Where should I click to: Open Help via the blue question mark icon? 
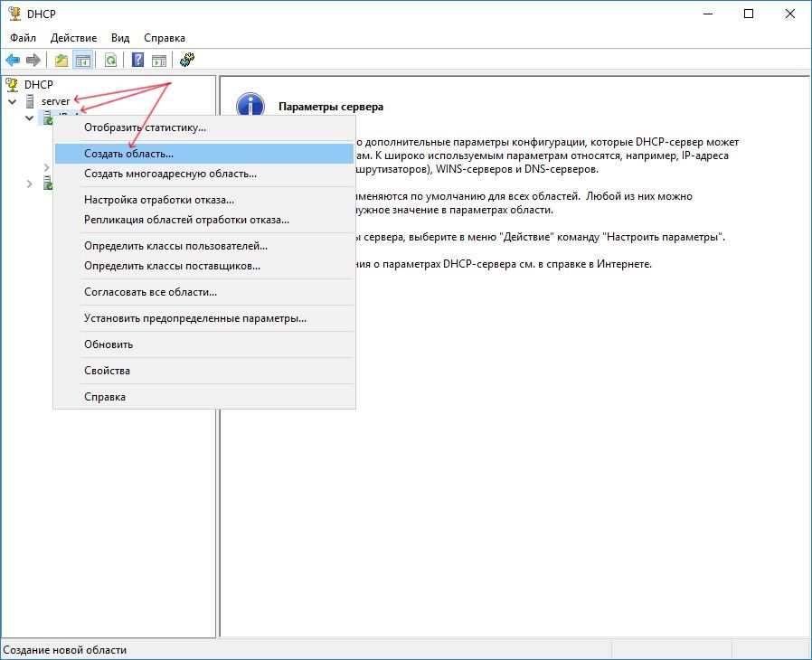point(138,61)
